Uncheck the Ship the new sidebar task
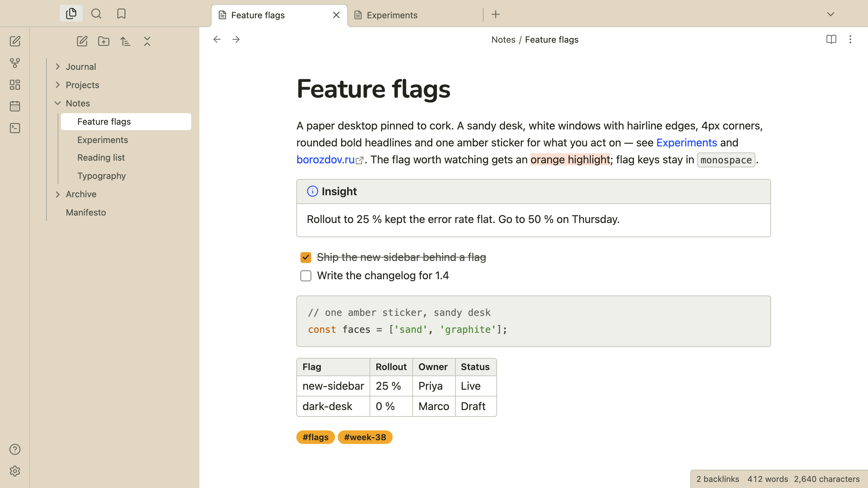The height and width of the screenshot is (488, 868). coord(306,258)
